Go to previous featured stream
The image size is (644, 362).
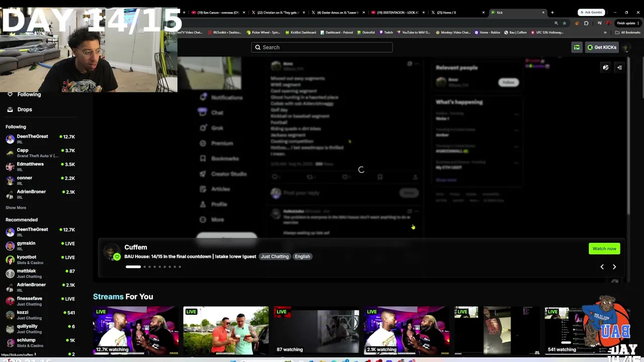(x=602, y=267)
